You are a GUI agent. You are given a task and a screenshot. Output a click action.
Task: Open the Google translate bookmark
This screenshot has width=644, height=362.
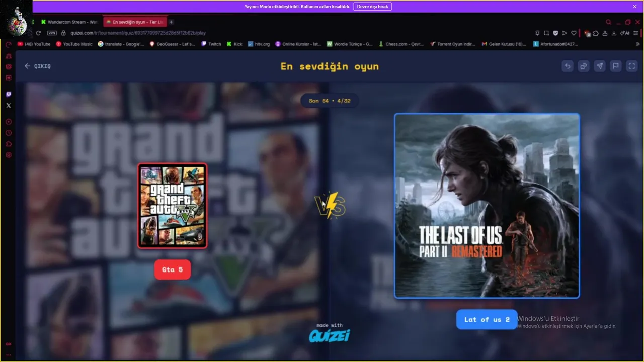click(x=121, y=44)
